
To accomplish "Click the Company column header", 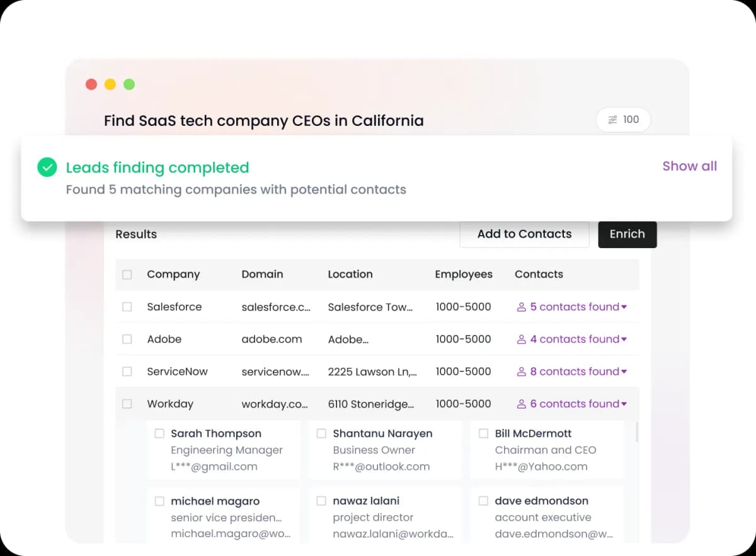I will tap(173, 275).
